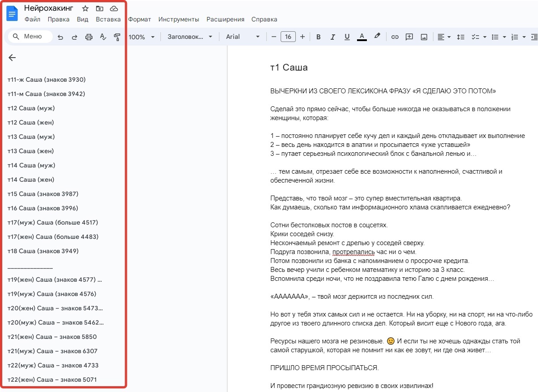Open the Вид menu
Screen dimensions: 538x392
click(x=83, y=19)
